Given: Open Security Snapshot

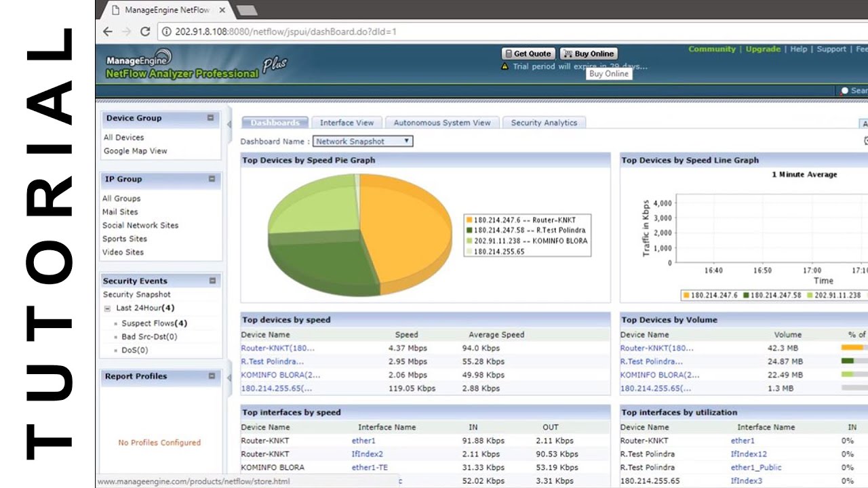Looking at the screenshot, I should [137, 295].
